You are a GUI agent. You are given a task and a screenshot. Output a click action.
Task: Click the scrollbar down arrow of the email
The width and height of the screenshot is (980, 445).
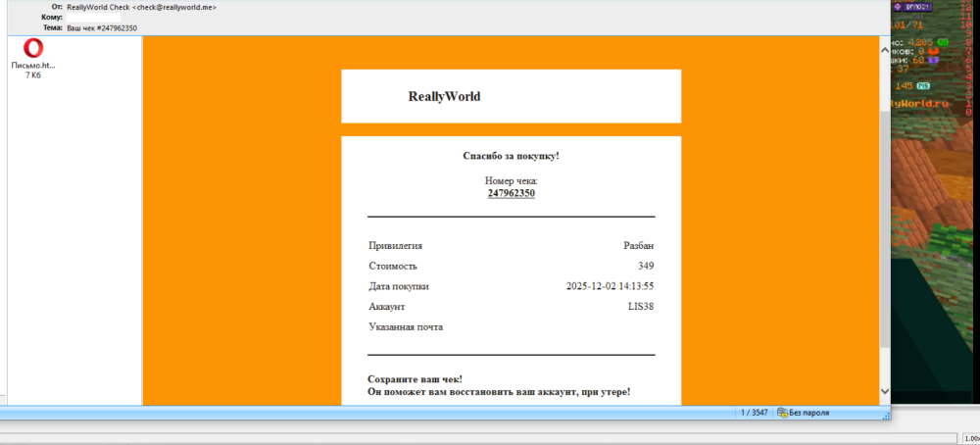(884, 391)
